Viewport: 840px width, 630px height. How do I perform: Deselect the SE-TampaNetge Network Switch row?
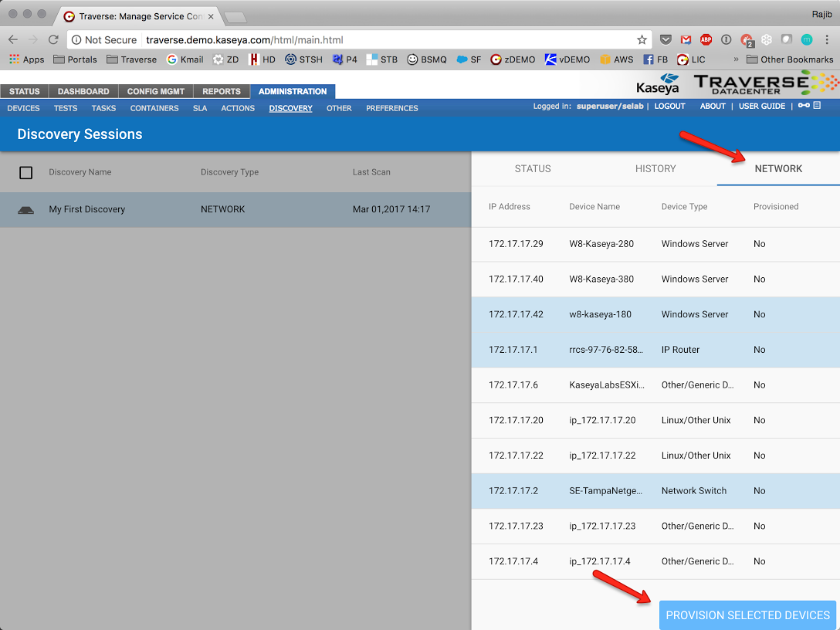[x=655, y=491]
